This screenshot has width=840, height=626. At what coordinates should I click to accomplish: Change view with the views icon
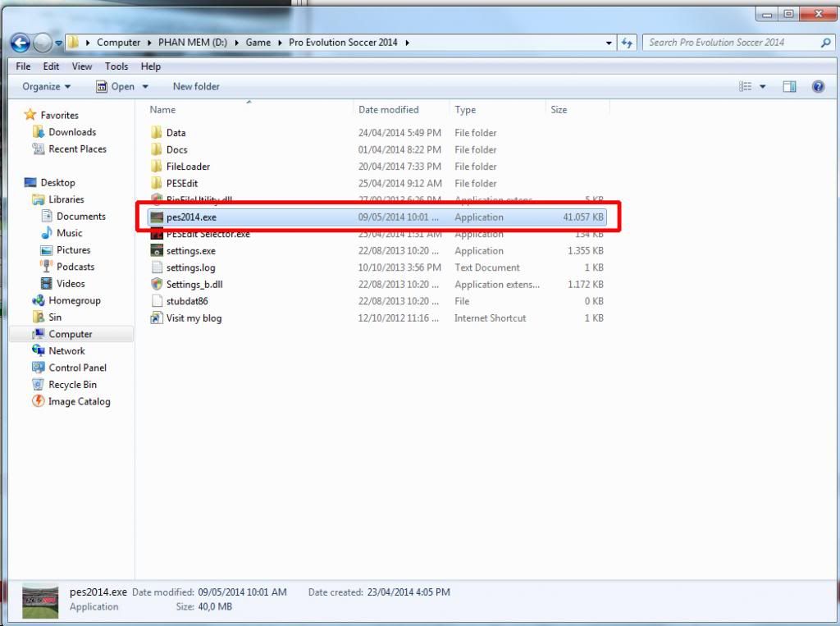[745, 86]
